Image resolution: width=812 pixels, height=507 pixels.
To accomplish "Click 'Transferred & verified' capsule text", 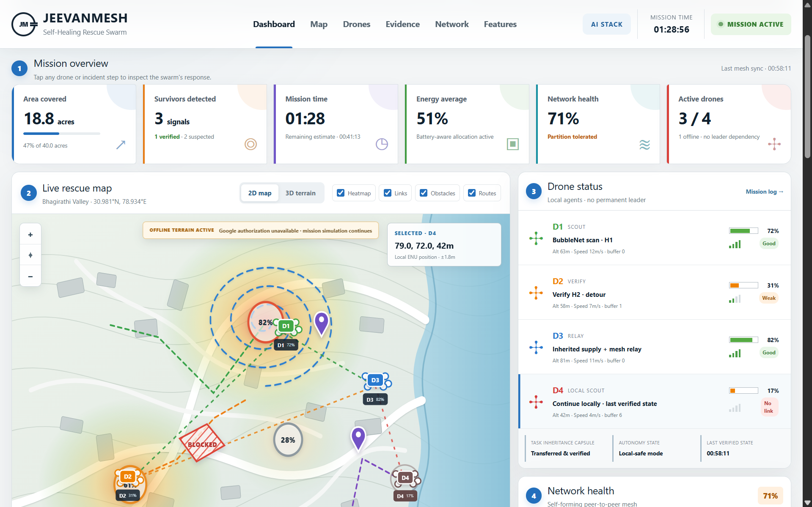I will point(560,453).
